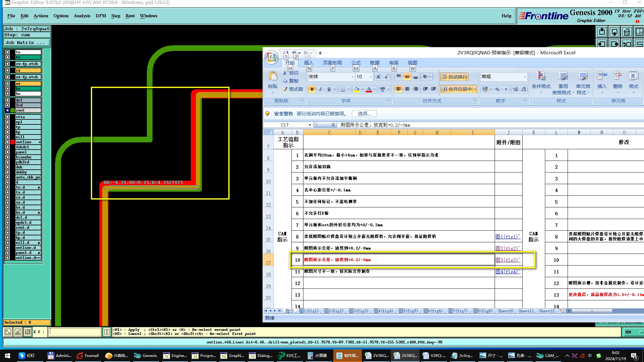
Task: Toggle the drl layer checkbox
Action: (x=8, y=100)
